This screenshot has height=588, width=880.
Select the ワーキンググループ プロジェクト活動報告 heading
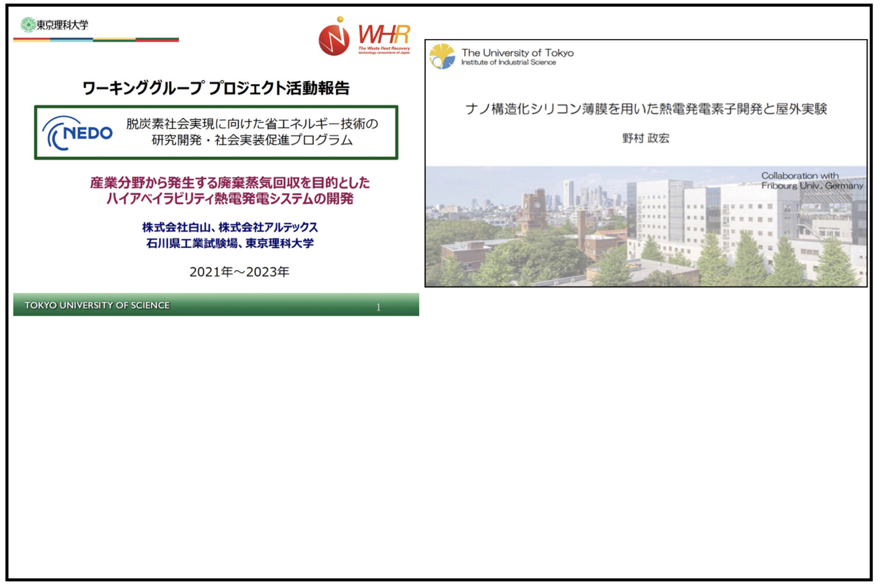pyautogui.click(x=216, y=88)
